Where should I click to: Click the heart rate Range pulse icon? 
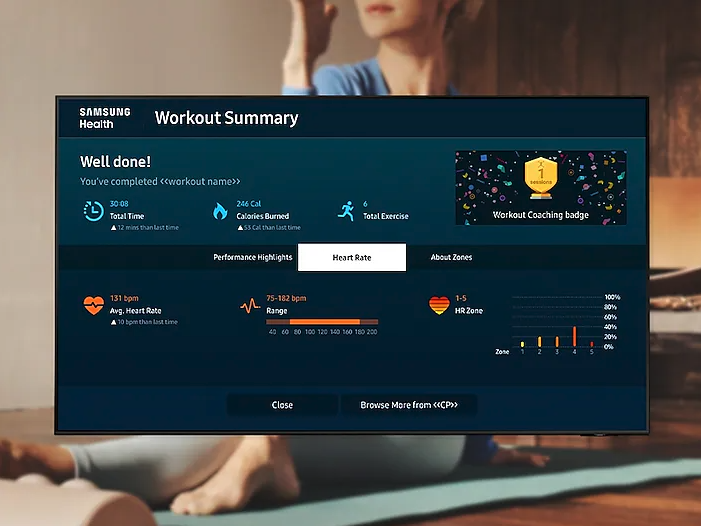(250, 306)
